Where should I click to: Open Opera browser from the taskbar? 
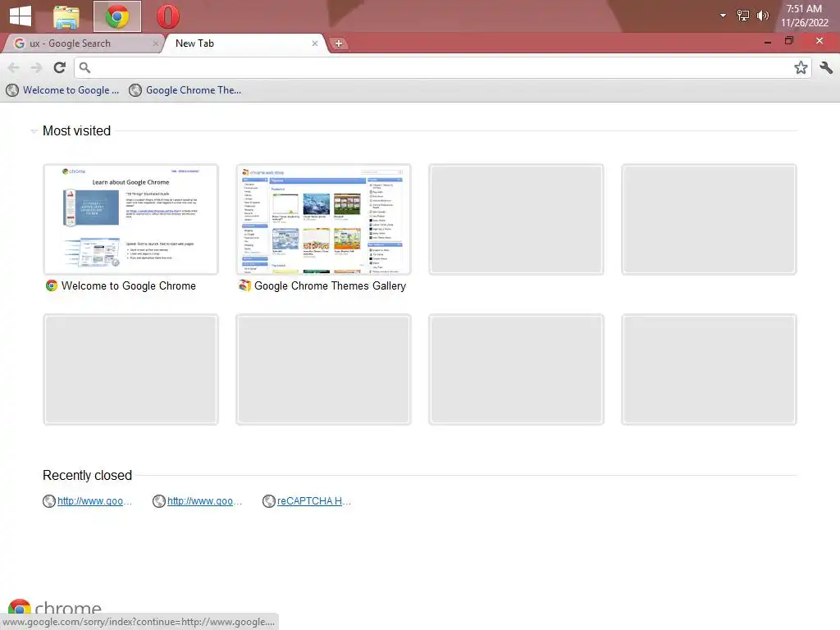pos(167,16)
